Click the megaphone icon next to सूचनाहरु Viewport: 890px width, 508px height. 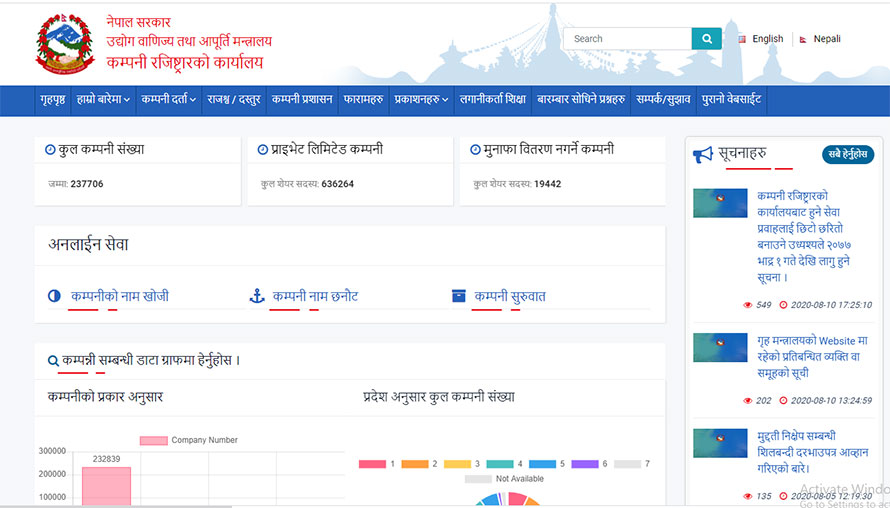click(704, 154)
